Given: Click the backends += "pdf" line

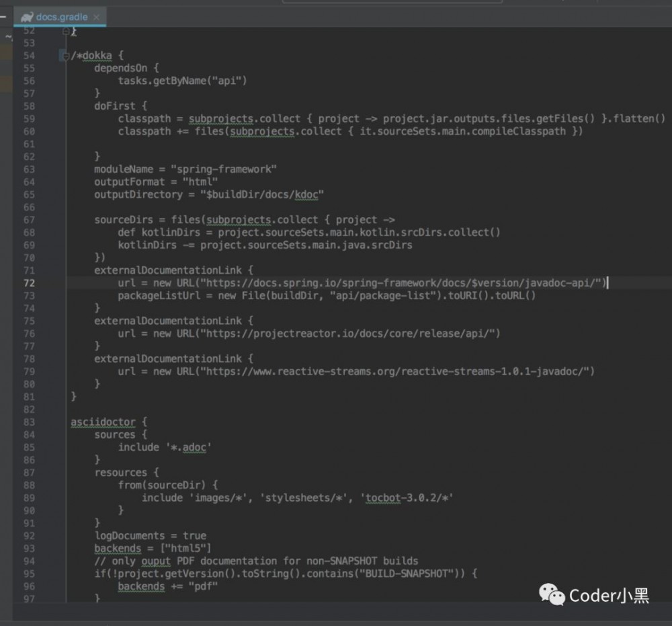Looking at the screenshot, I should pos(167,586).
